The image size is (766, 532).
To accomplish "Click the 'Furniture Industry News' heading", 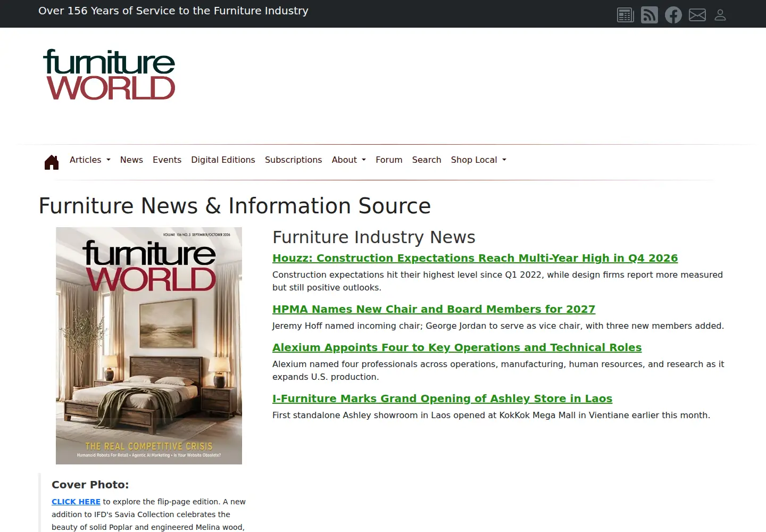I will [374, 237].
